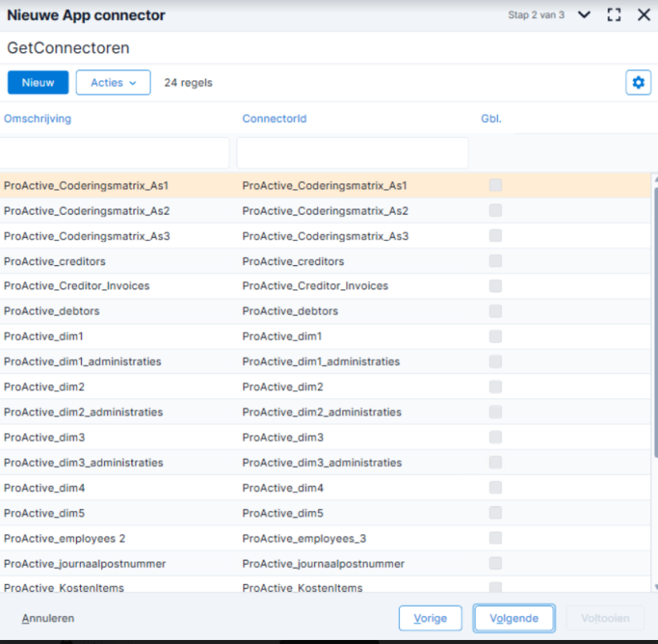Sort by the Gbl. column header
This screenshot has height=644, width=658.
[491, 119]
